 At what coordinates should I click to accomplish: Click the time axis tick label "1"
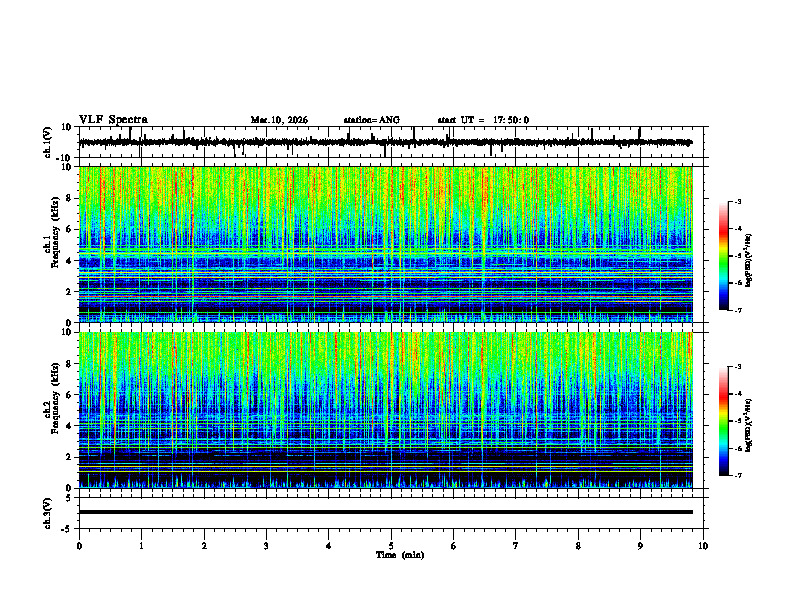(141, 546)
